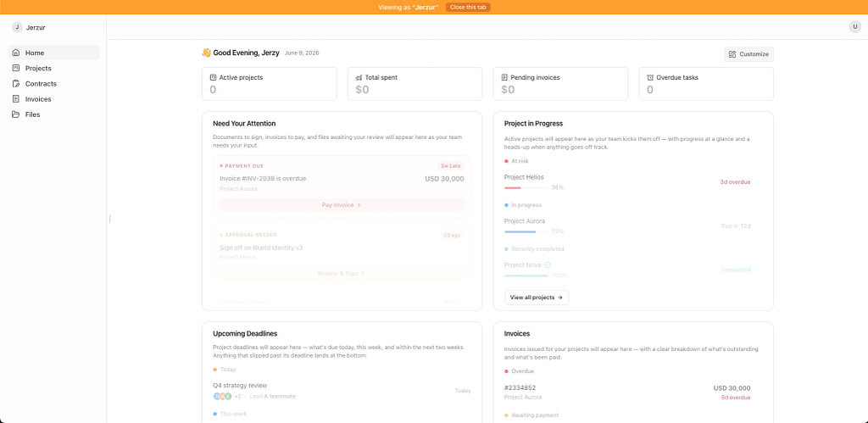Viewport: 868px width, 423px height.
Task: Click the Contracts document icon
Action: coord(15,84)
